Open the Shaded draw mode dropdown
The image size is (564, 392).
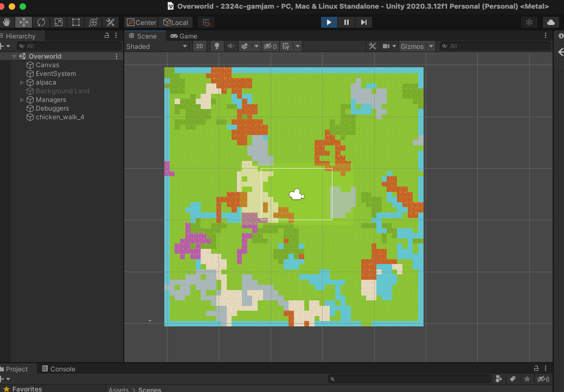click(x=157, y=46)
